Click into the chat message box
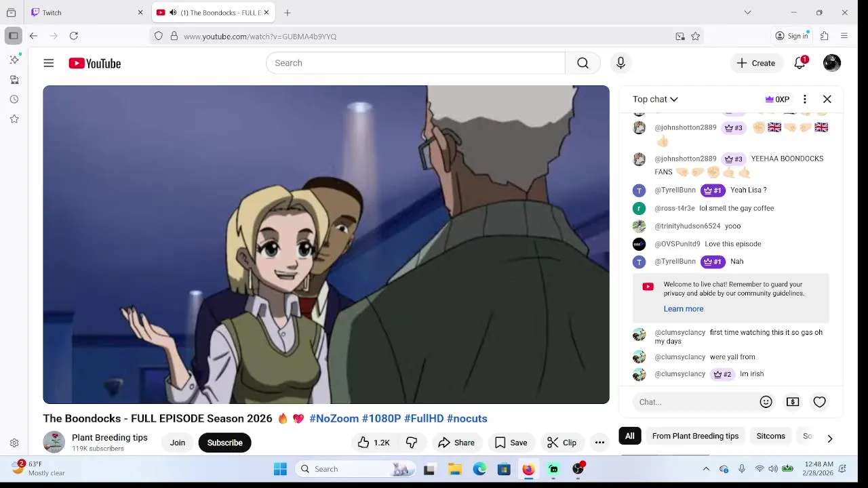868x488 pixels. pos(695,402)
